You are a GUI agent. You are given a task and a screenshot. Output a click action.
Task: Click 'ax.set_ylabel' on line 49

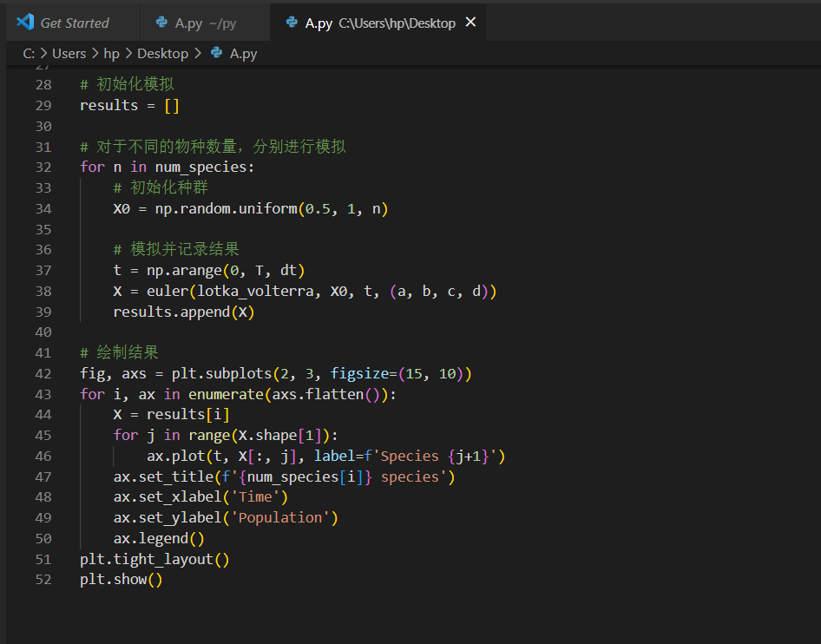click(167, 518)
